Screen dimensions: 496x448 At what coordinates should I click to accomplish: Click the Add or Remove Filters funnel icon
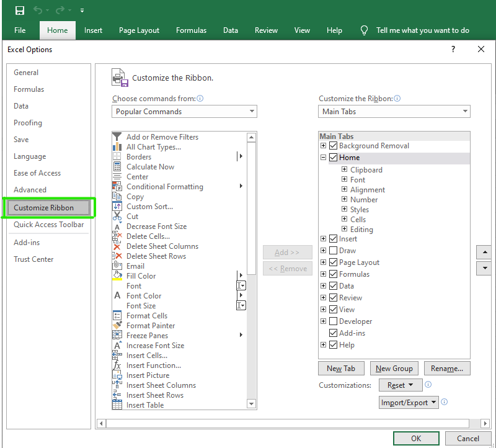117,137
